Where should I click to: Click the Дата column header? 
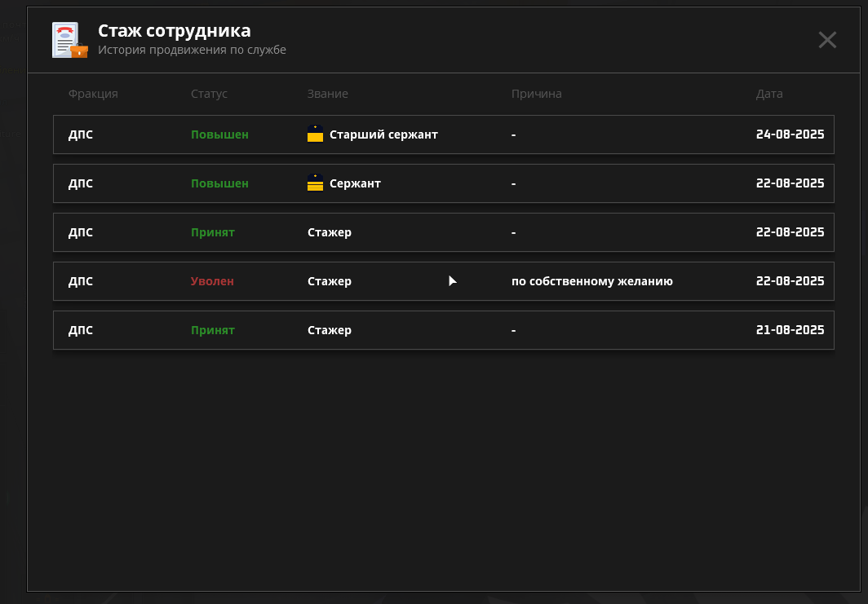pos(769,94)
